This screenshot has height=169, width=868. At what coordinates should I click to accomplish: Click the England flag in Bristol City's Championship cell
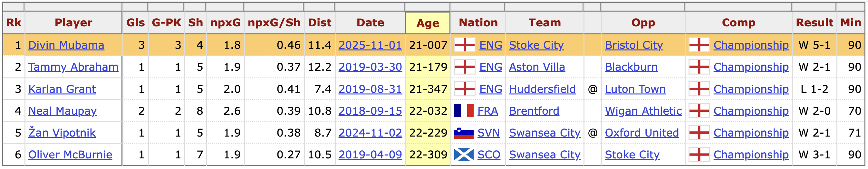(x=699, y=45)
